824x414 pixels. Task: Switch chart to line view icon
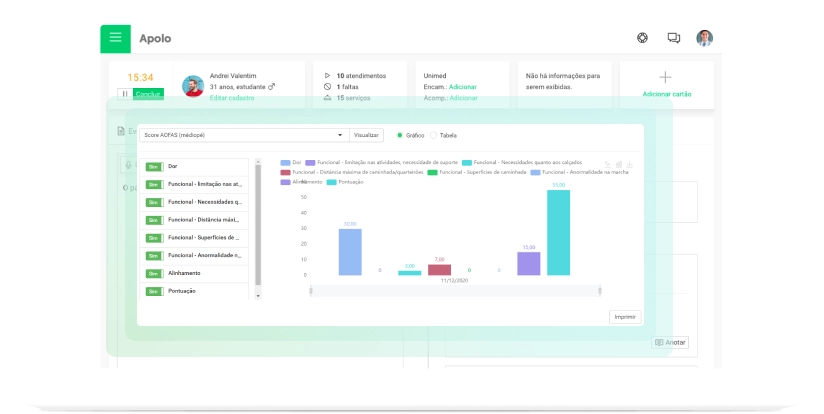607,164
